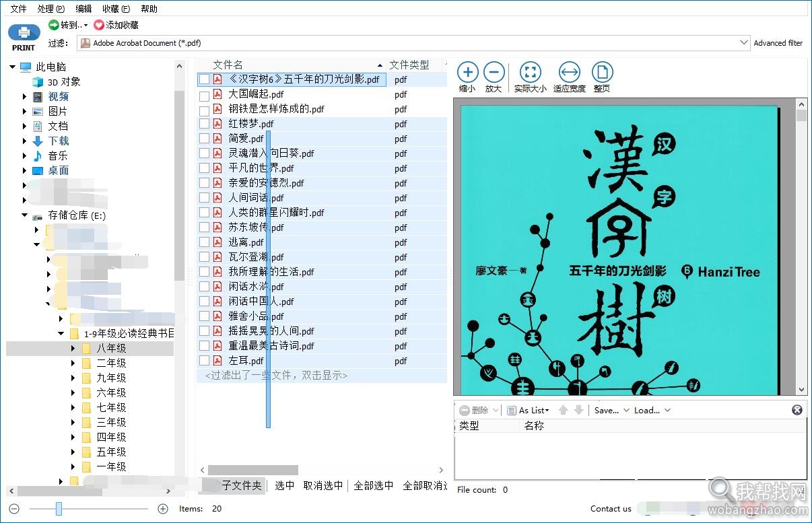Click the green 转到 arrow icon
The image size is (812, 523).
tap(54, 25)
